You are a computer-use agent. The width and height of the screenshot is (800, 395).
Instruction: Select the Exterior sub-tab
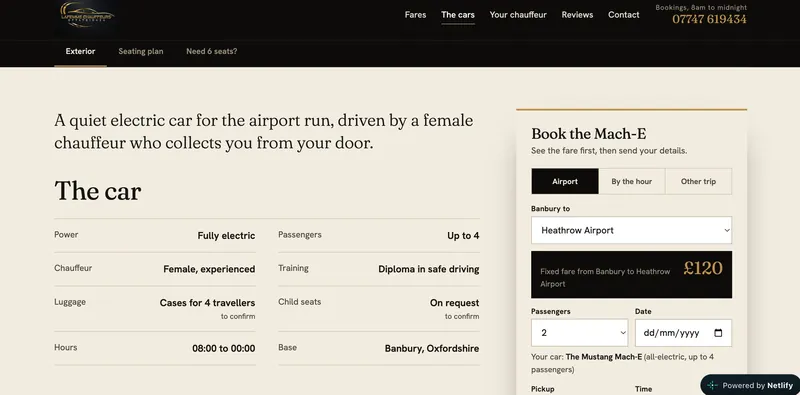click(80, 51)
